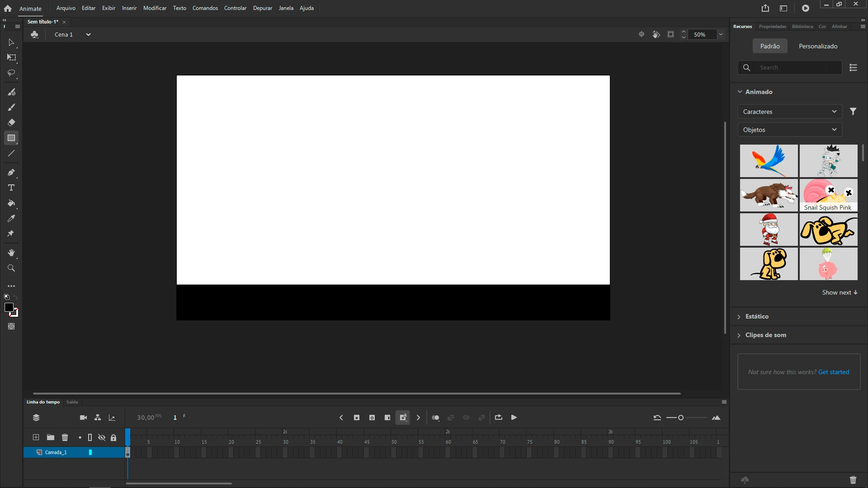Toggle hide all layers eye icon
The image size is (868, 488).
[102, 437]
